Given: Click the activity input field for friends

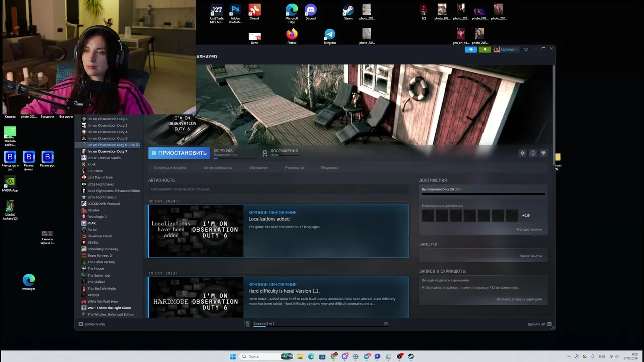Looking at the screenshot, I should tap(278, 189).
